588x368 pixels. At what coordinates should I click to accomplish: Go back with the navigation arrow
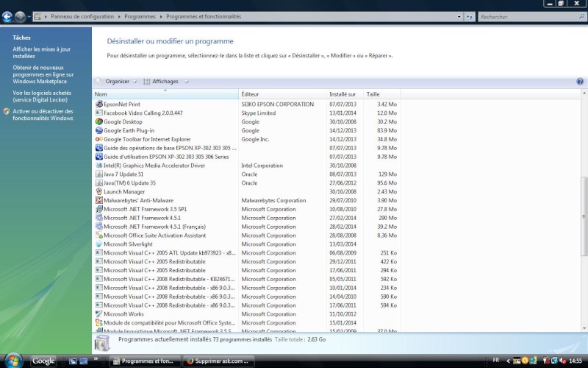[x=7, y=16]
